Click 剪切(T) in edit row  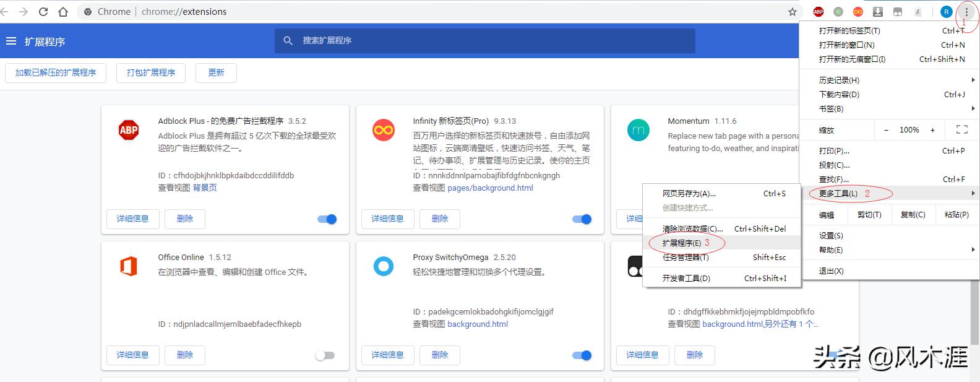click(869, 215)
